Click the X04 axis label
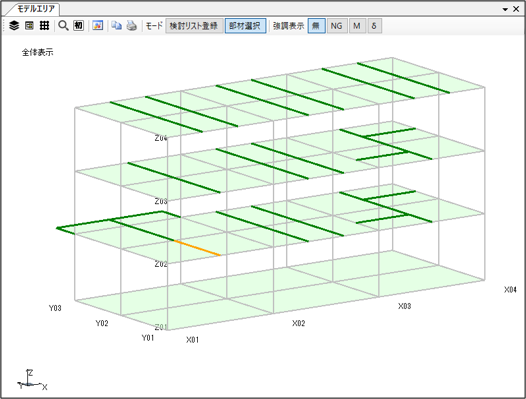The height and width of the screenshot is (399, 526). pyautogui.click(x=510, y=289)
